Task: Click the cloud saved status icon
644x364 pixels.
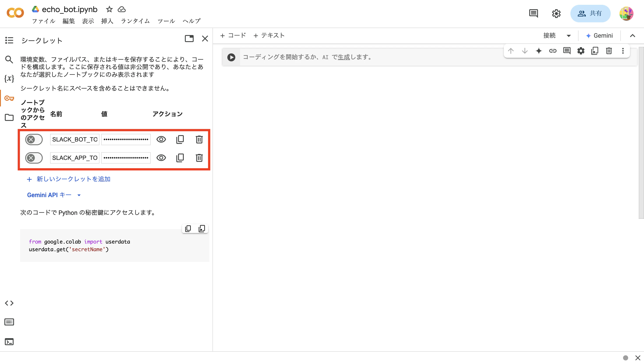Action: coord(122,9)
